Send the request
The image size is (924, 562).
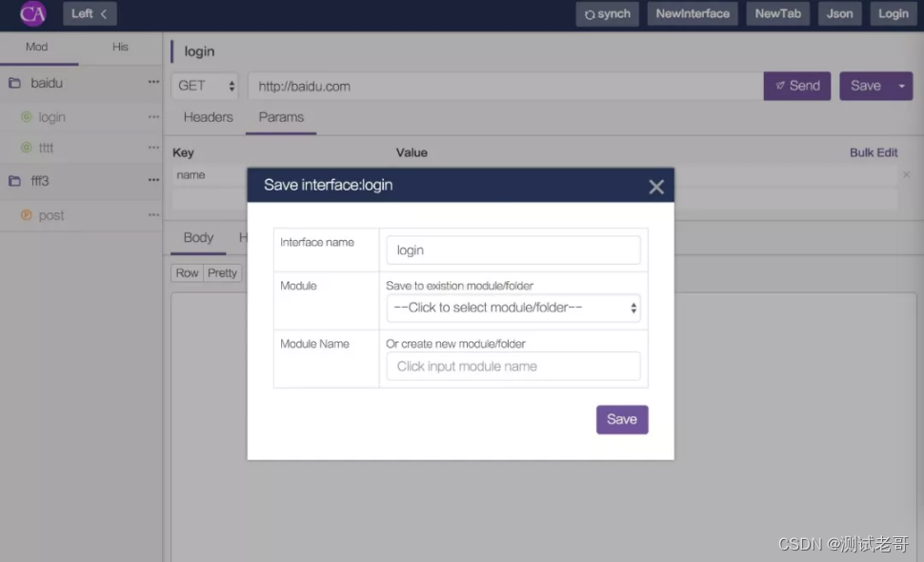(796, 86)
